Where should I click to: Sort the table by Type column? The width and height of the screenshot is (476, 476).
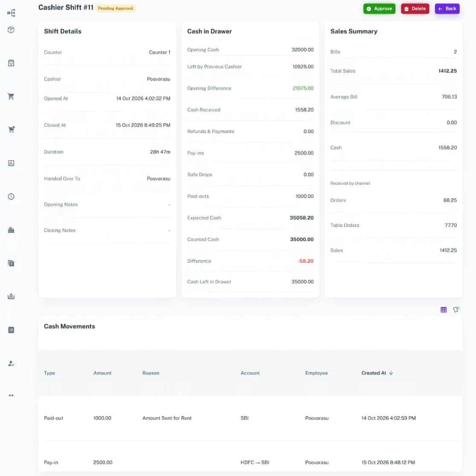[x=49, y=373]
